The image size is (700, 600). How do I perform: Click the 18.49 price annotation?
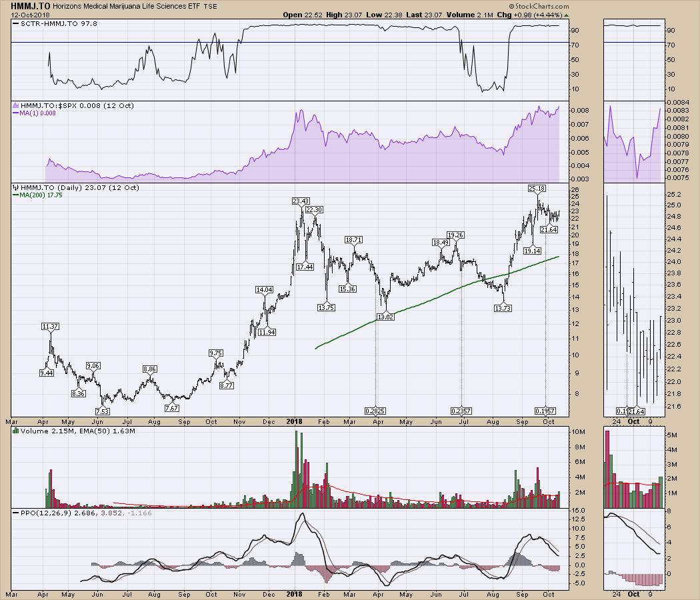[x=441, y=243]
